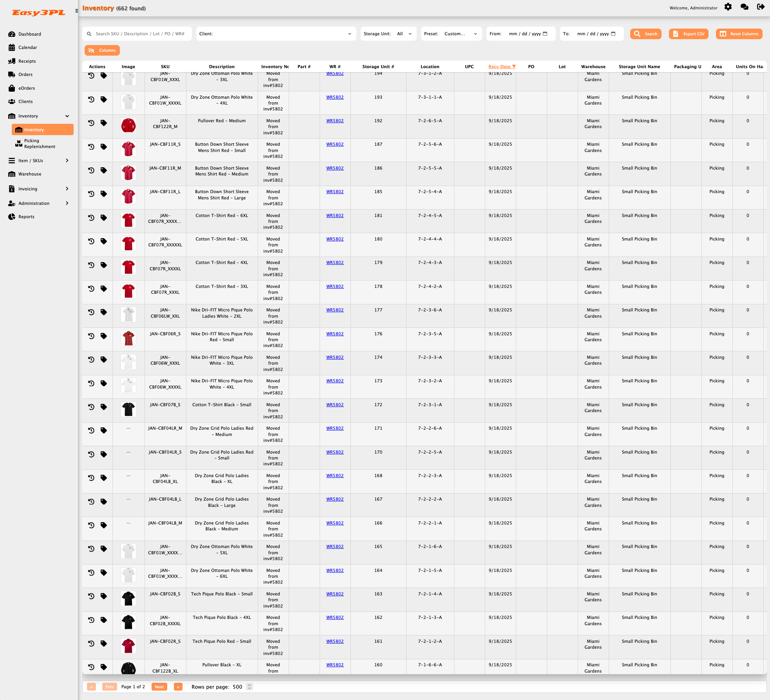This screenshot has height=700, width=770.
Task: Toggle sort order on Recv Date header
Action: pyautogui.click(x=501, y=67)
